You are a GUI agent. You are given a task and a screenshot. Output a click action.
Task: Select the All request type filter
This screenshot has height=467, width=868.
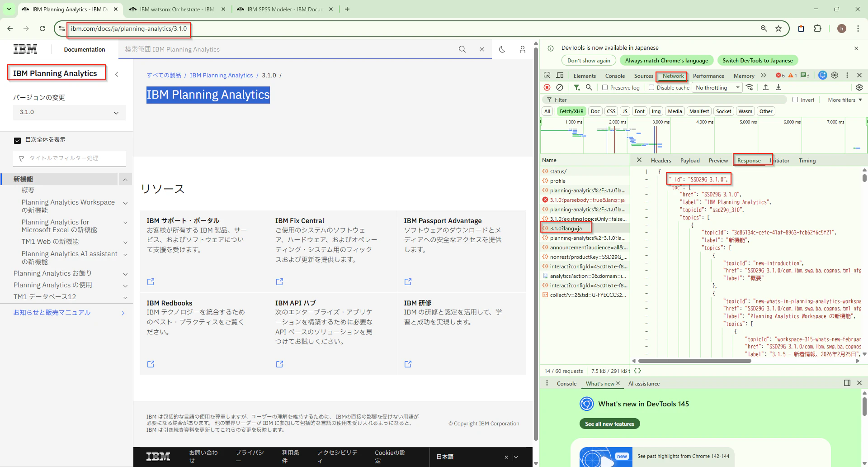(547, 111)
